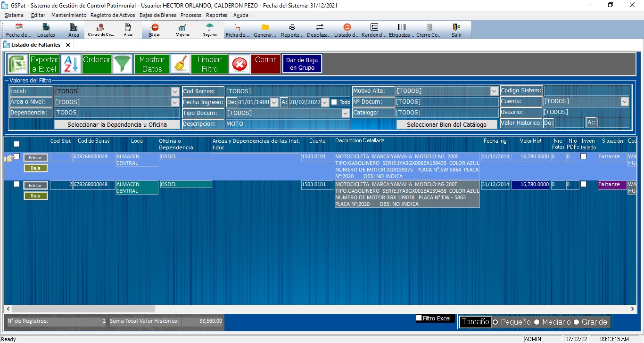Click the Dar de Baja en Grupo button
Screen dimensions: 644x343
[x=302, y=64]
